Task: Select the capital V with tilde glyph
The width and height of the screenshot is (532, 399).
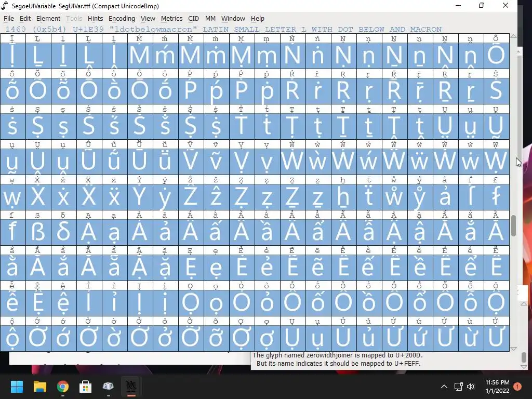Action: tap(190, 161)
